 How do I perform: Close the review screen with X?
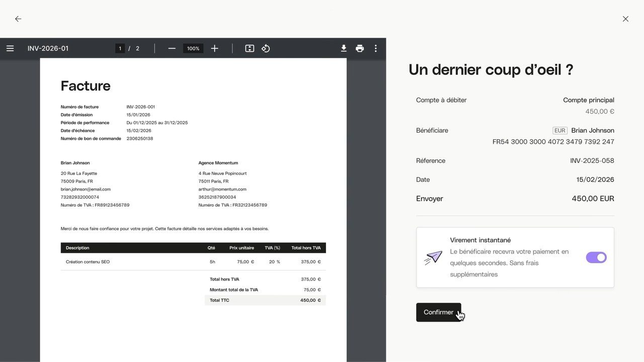(625, 19)
